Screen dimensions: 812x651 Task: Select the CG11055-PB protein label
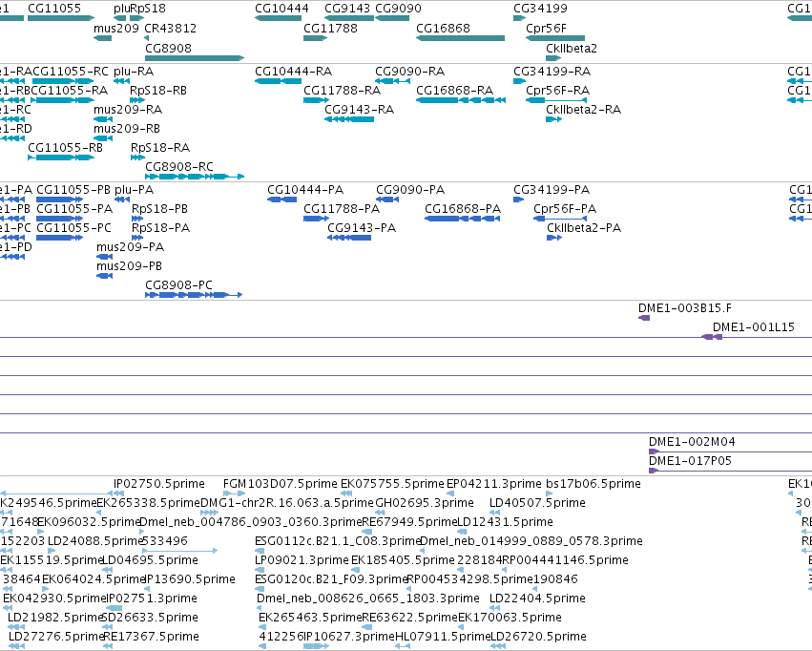[73, 190]
